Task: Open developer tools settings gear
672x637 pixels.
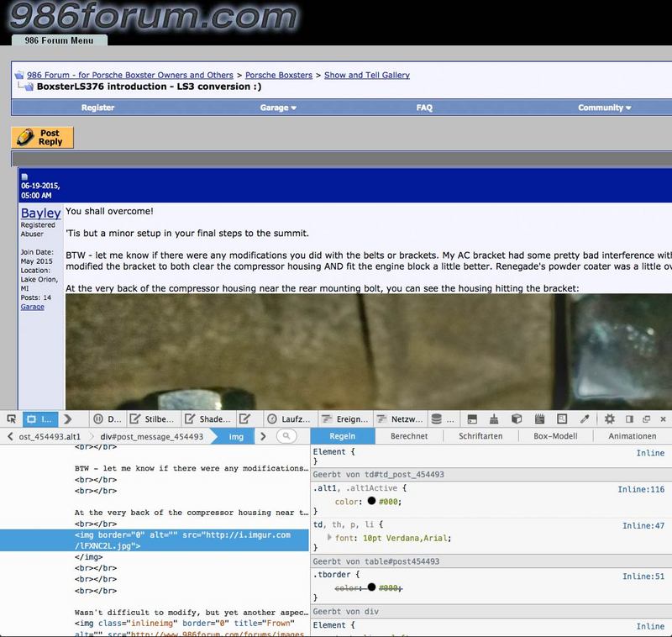Action: pyautogui.click(x=610, y=419)
